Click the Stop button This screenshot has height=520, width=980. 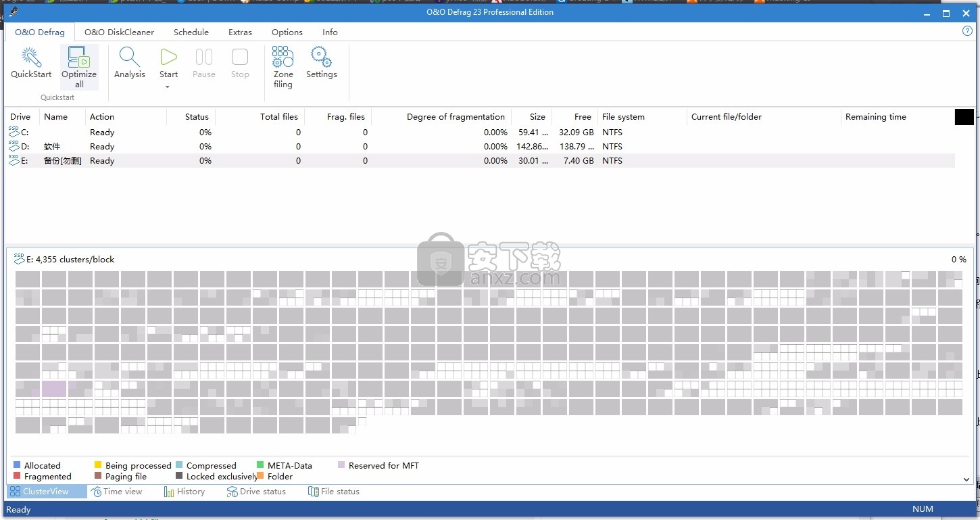point(240,64)
